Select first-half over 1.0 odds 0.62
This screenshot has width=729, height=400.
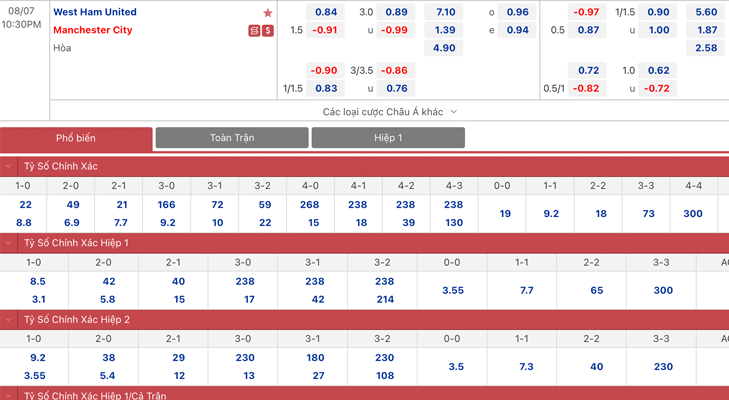(x=658, y=70)
